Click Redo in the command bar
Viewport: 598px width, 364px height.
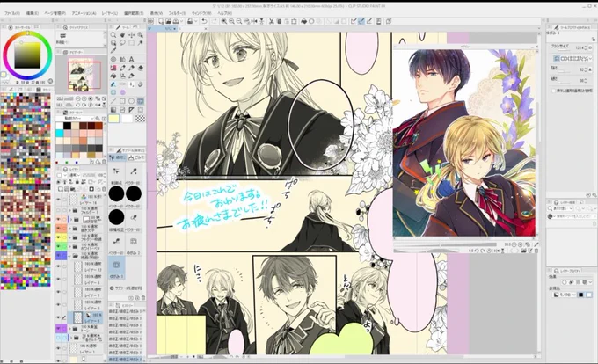click(214, 21)
